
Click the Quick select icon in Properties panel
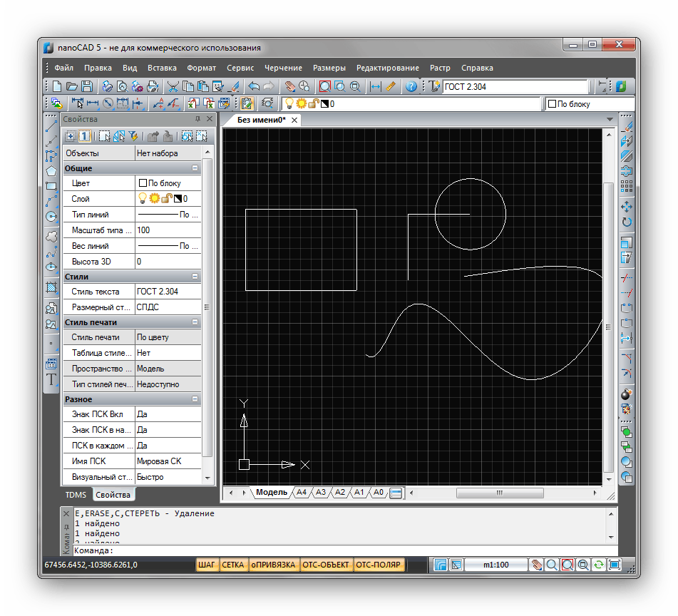pyautogui.click(x=133, y=136)
